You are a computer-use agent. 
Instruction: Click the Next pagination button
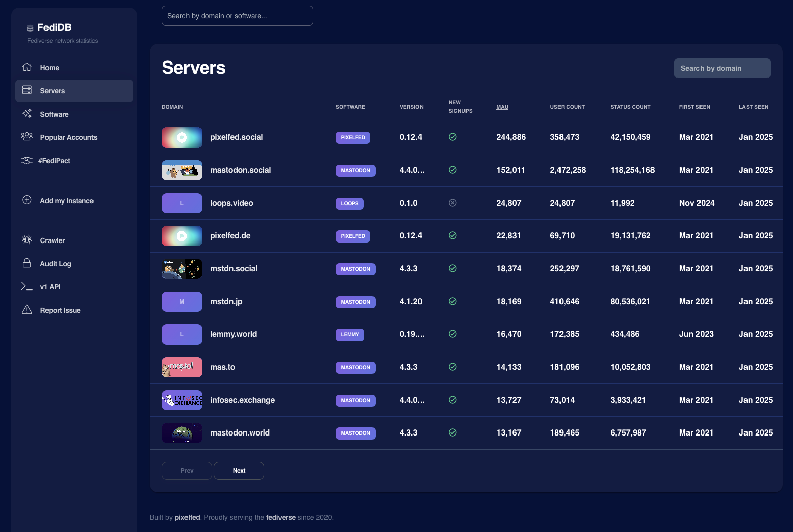pyautogui.click(x=239, y=471)
